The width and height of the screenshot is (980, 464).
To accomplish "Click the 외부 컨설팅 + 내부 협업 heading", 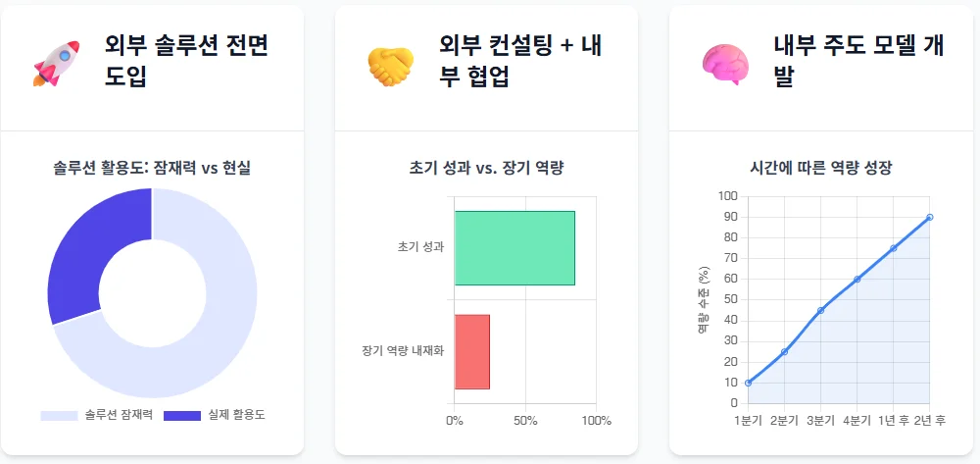I will (x=519, y=61).
